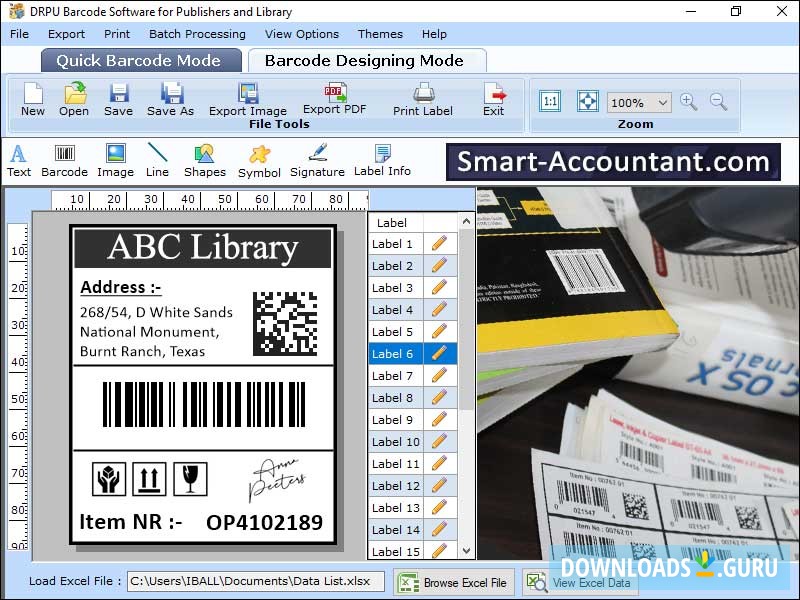Click the Symbol tool

click(259, 160)
